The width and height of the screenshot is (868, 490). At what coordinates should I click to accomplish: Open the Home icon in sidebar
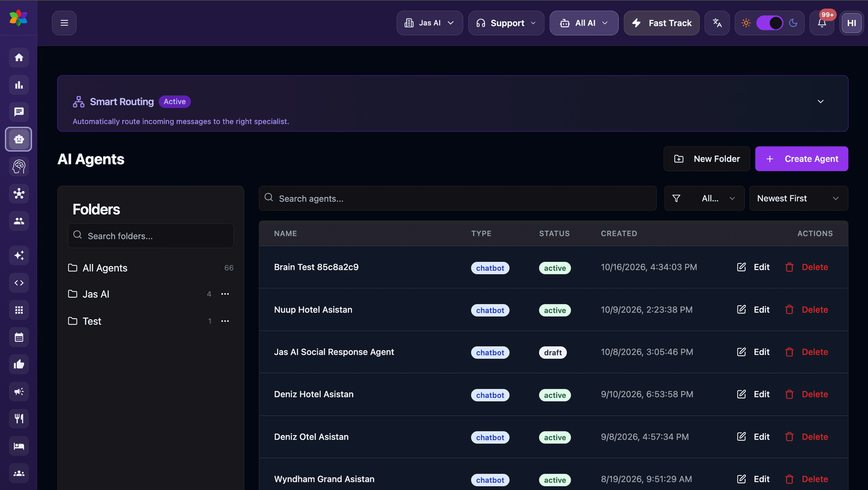coord(19,58)
